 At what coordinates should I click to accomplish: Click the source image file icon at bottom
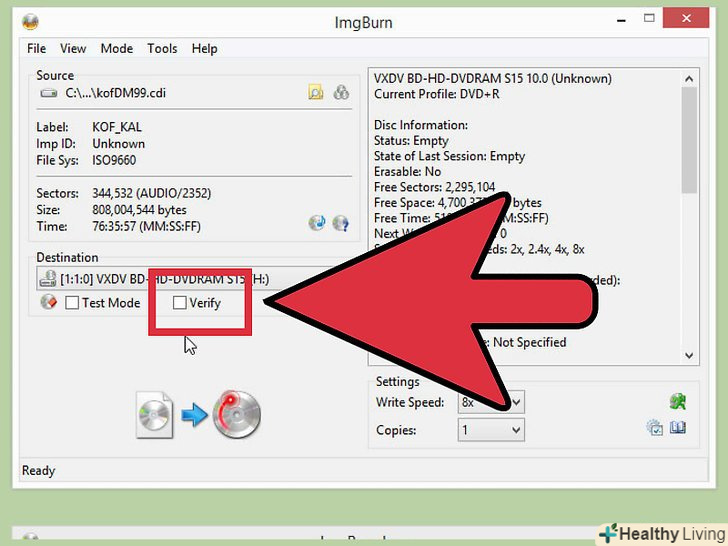click(155, 415)
